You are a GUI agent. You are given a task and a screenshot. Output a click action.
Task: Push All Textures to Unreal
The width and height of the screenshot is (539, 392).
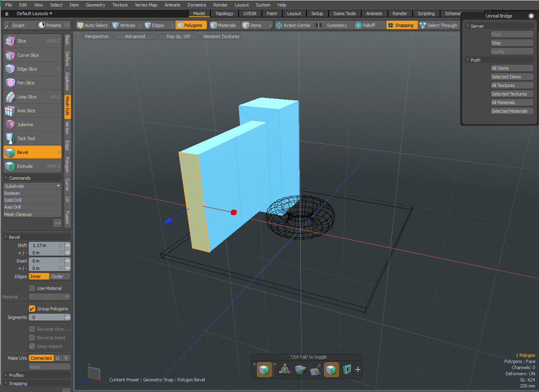tap(512, 85)
